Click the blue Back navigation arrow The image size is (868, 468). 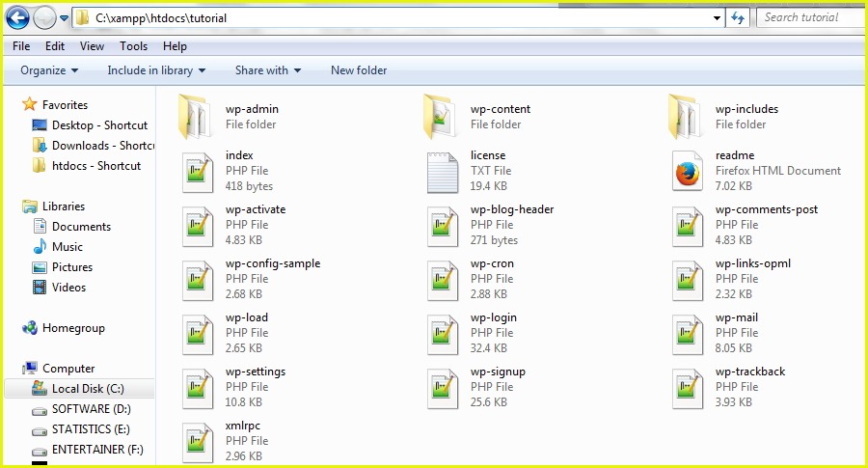click(x=17, y=17)
